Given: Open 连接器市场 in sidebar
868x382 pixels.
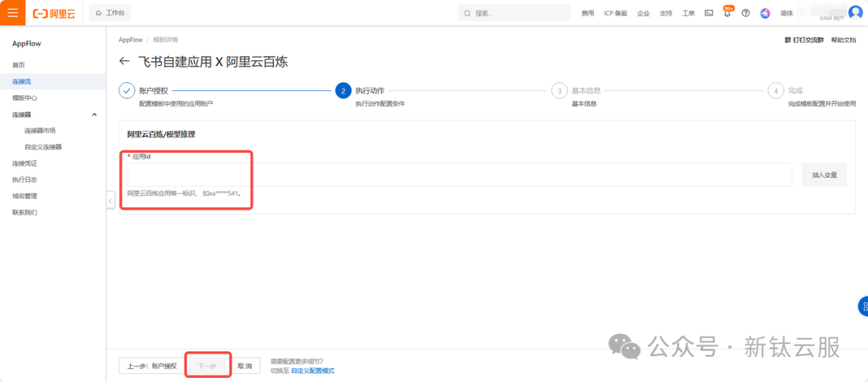Looking at the screenshot, I should pos(40,130).
